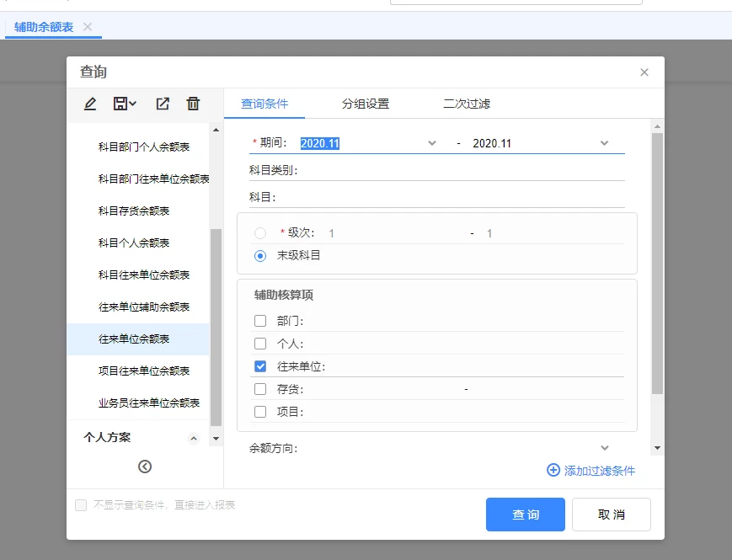This screenshot has height=560, width=732.
Task: Collapse the left panel with circled arrow
Action: (x=145, y=467)
